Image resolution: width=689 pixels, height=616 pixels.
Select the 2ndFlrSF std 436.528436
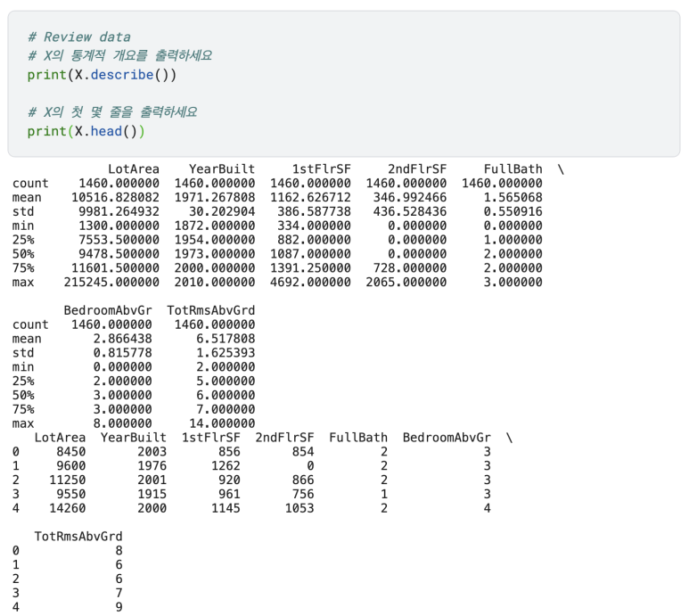(x=409, y=211)
